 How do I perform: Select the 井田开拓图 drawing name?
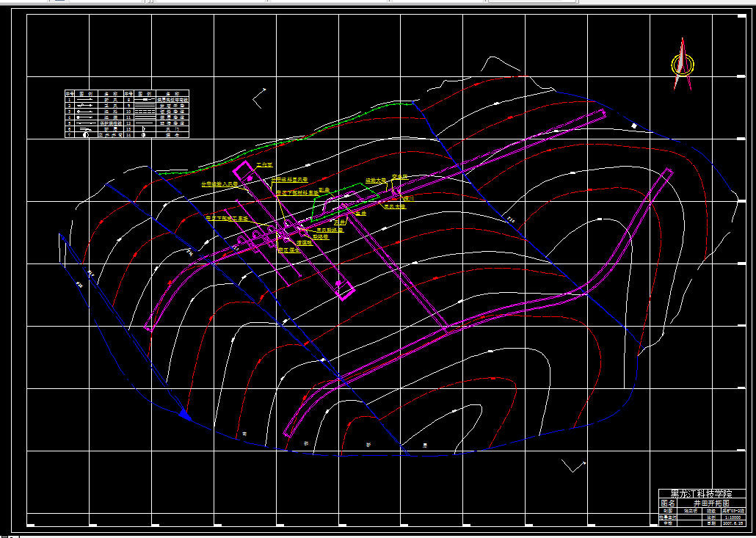[x=711, y=503]
